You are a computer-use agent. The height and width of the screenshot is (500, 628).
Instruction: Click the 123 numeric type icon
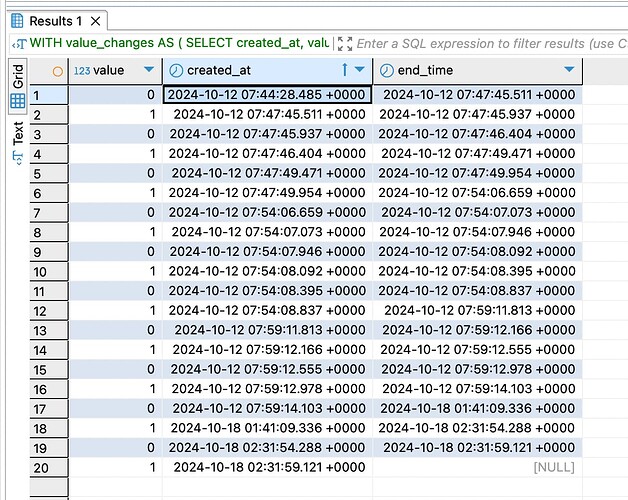tap(82, 71)
